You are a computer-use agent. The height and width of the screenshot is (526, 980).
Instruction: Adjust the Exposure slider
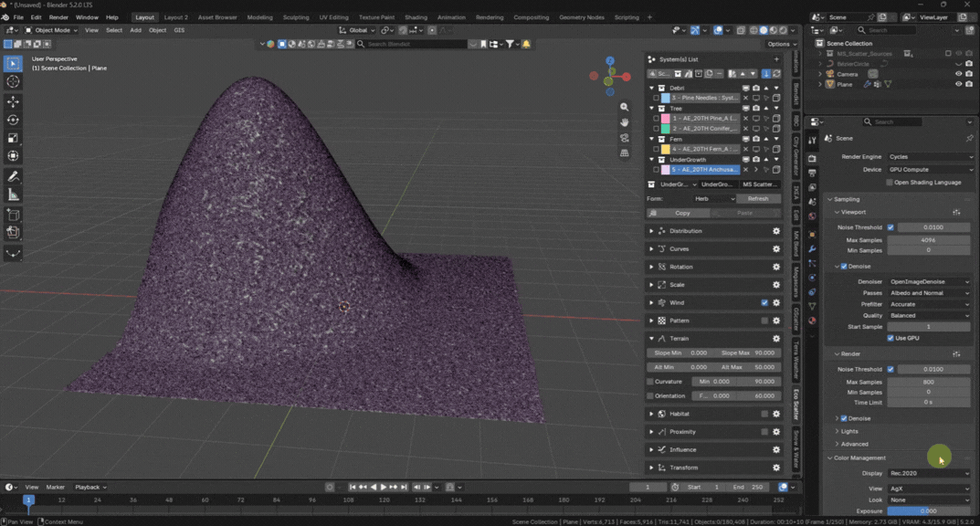point(928,511)
